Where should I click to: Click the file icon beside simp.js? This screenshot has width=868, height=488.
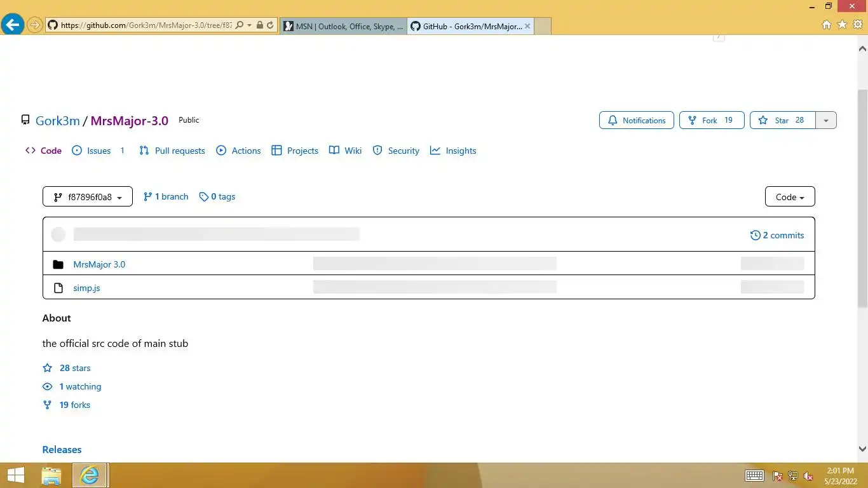pos(58,288)
